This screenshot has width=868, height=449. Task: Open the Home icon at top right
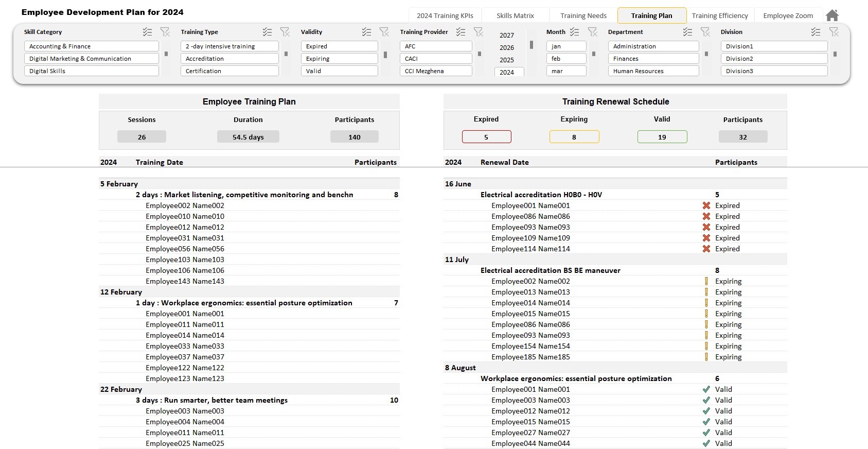pos(832,15)
